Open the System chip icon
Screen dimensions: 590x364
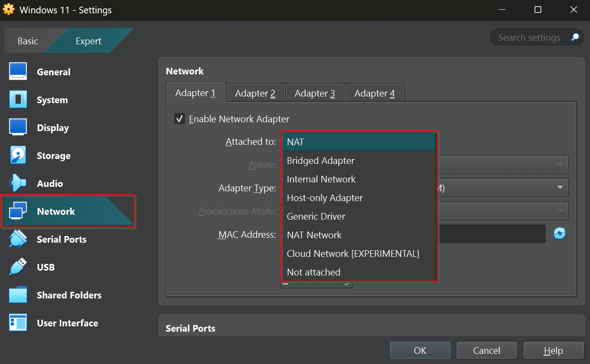[18, 100]
